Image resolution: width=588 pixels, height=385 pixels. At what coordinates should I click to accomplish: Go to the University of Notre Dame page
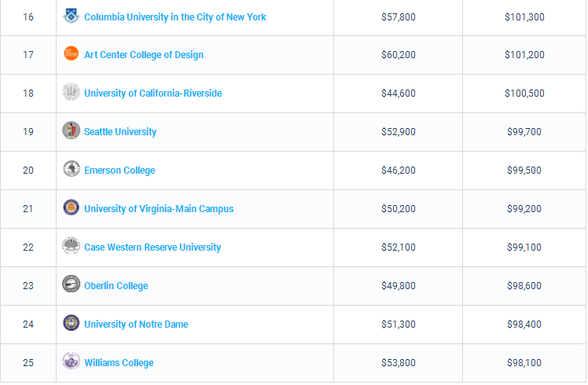coord(136,324)
